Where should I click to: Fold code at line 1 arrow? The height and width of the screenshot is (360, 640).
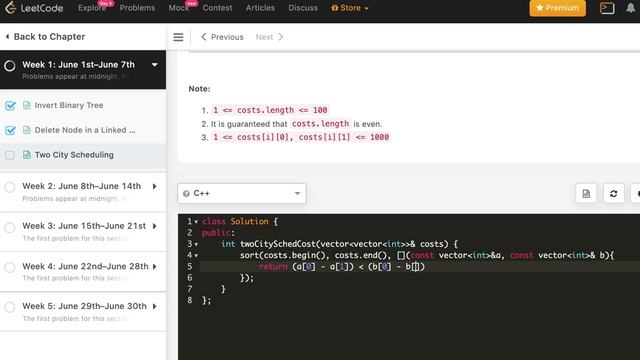point(196,222)
